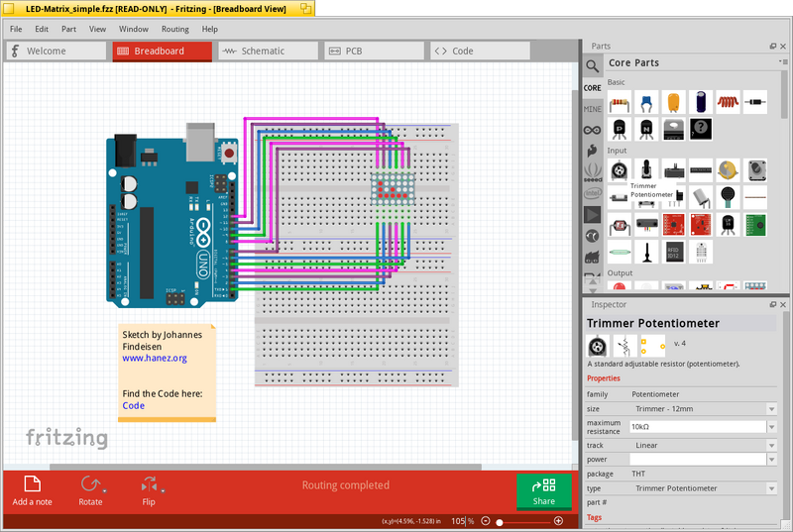Click the Add a note icon
This screenshot has height=532, width=793.
(x=33, y=483)
